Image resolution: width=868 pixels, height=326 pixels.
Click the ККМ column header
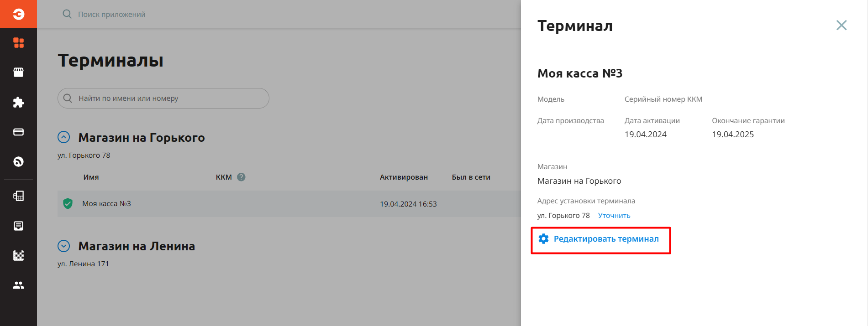(224, 177)
